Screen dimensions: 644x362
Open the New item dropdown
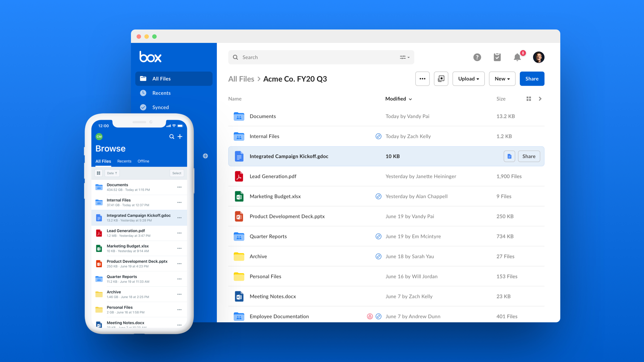click(x=502, y=79)
